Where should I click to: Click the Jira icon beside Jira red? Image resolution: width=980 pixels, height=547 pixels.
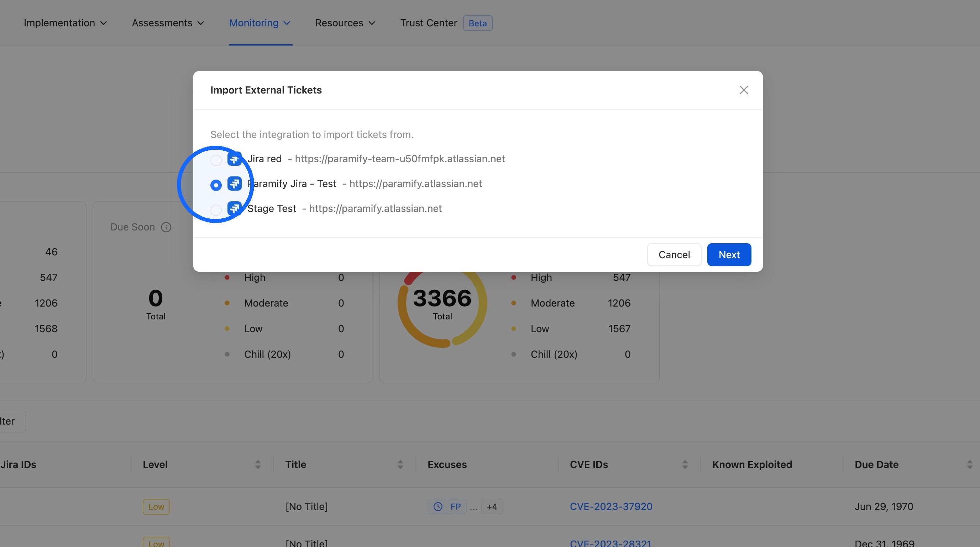tap(234, 159)
